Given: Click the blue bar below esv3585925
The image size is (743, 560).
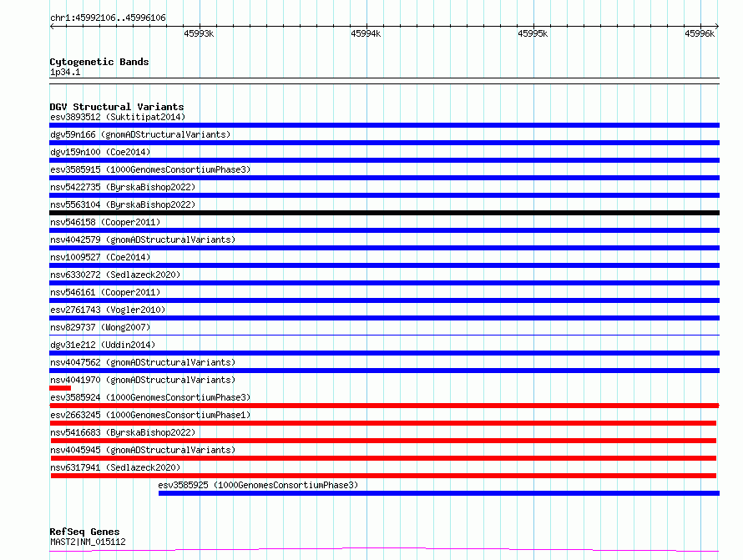Looking at the screenshot, I should (439, 493).
